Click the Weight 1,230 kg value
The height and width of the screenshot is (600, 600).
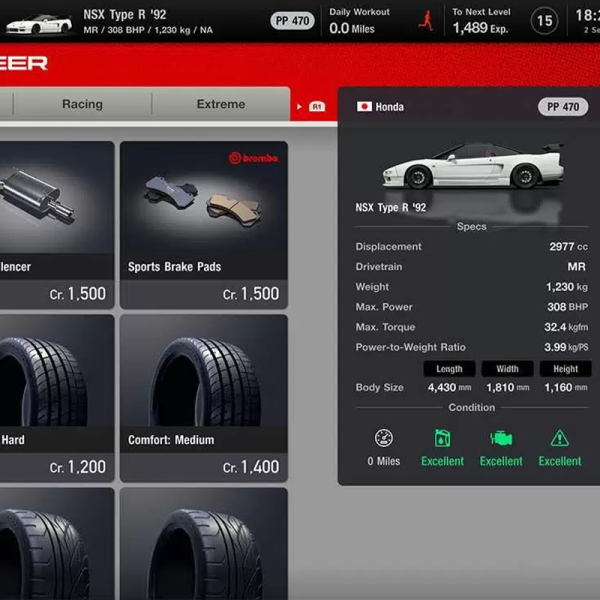(567, 287)
